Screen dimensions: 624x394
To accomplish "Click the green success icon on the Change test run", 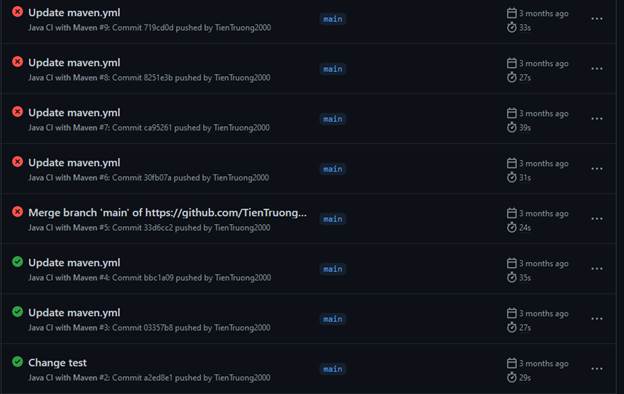I will [17, 362].
